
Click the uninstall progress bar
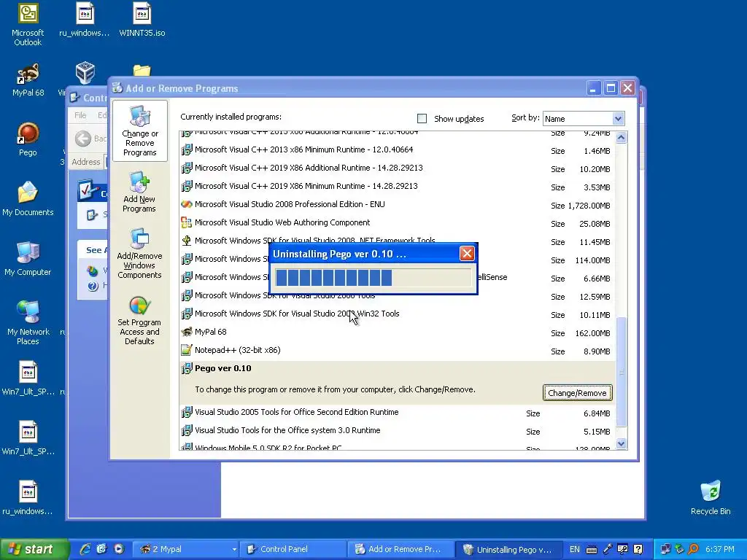(373, 278)
